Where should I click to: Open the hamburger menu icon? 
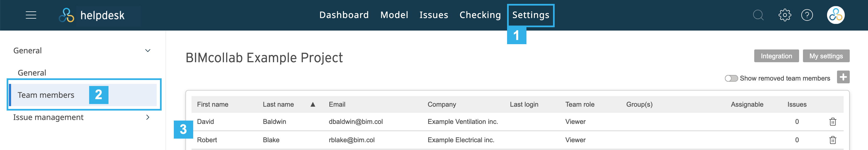point(31,15)
